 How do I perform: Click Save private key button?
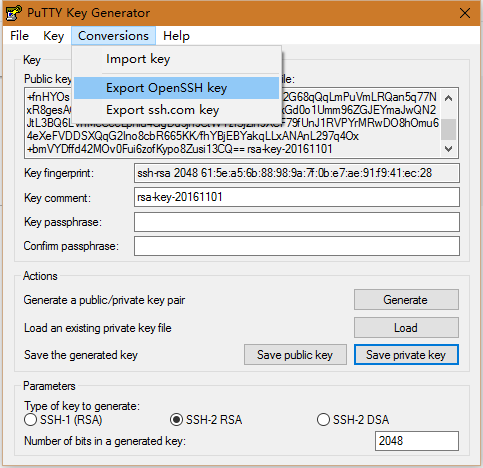coord(406,355)
